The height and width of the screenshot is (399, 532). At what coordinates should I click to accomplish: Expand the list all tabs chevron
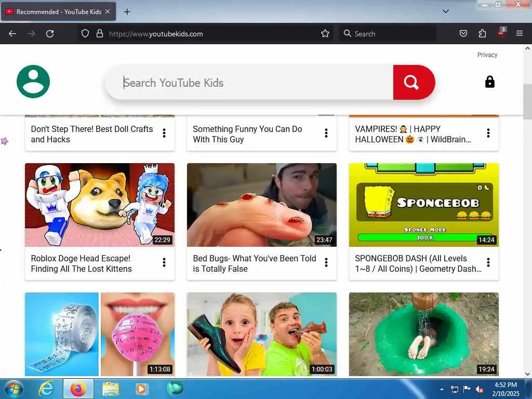pyautogui.click(x=446, y=11)
